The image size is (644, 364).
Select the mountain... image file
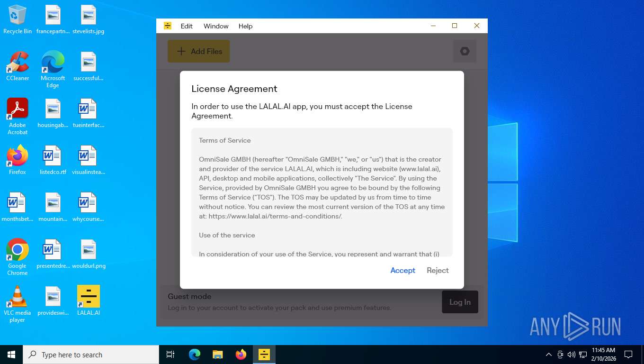[x=53, y=207]
